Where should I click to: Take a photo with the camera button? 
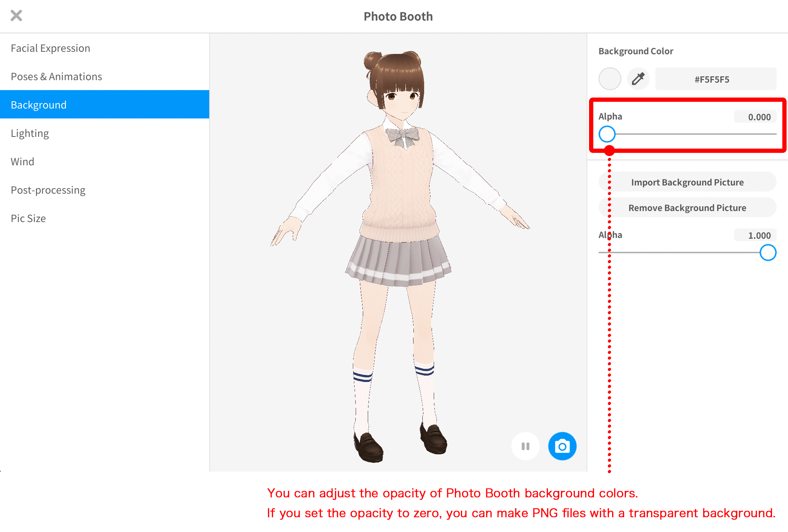[x=562, y=446]
